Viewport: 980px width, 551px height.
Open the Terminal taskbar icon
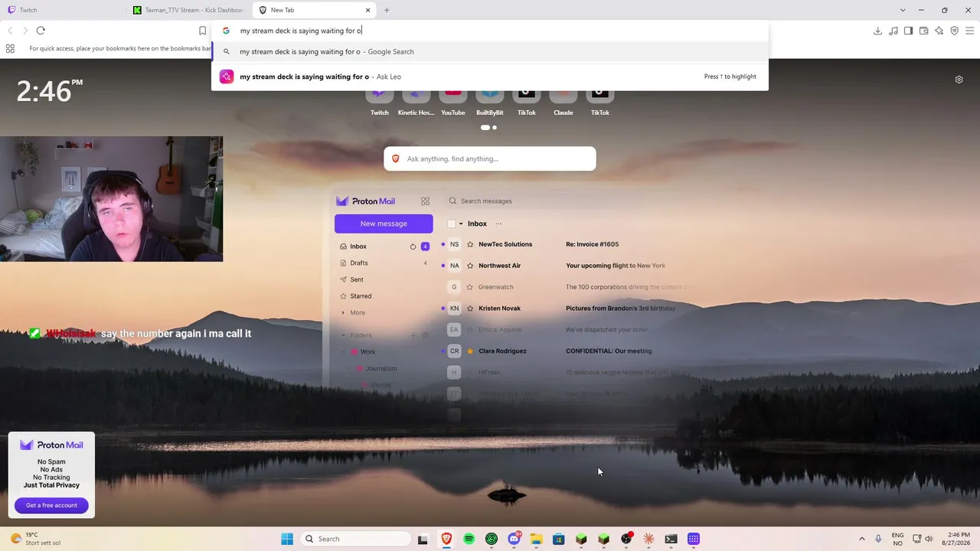671,539
